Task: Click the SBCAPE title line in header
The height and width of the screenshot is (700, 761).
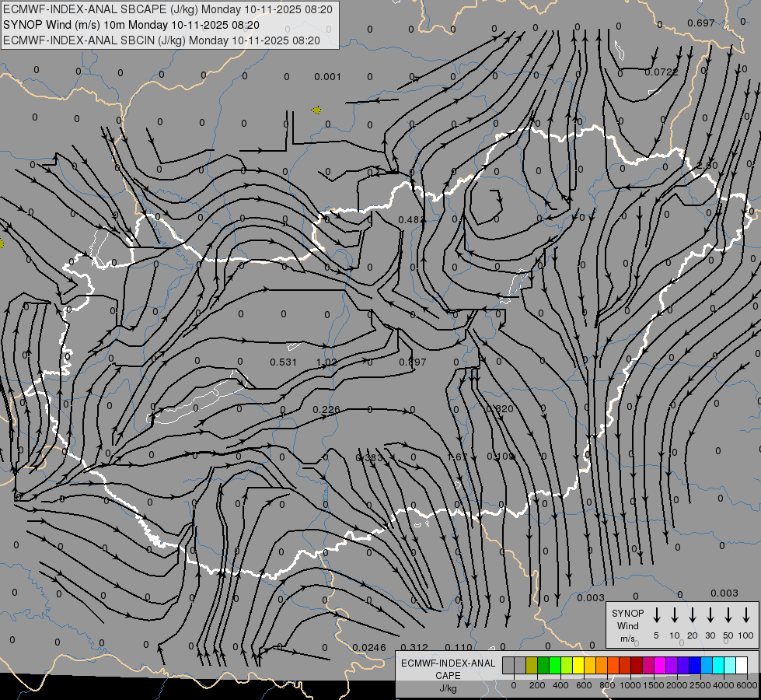Action: [x=168, y=9]
